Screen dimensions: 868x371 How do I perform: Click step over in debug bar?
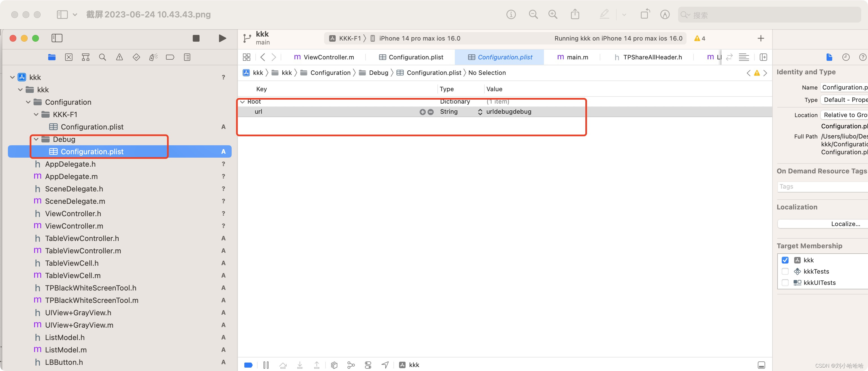283,365
